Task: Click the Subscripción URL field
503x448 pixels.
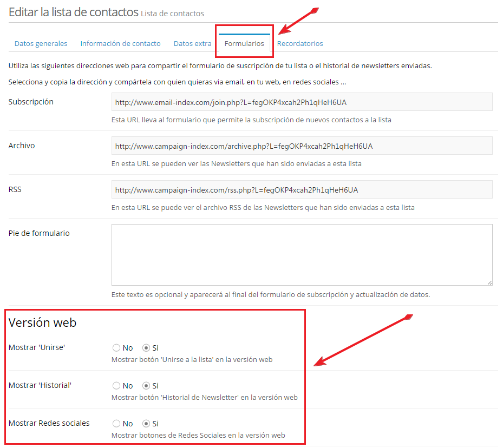Action: click(x=302, y=102)
